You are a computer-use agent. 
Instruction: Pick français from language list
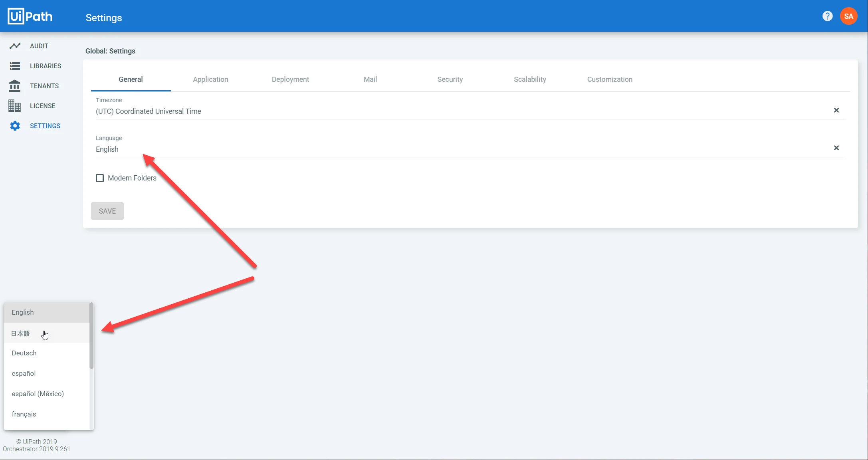click(47, 414)
